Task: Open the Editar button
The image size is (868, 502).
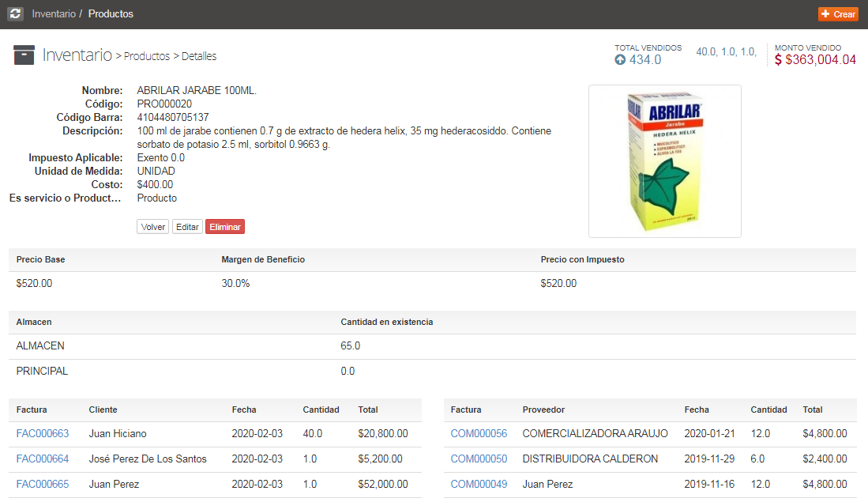Action: 187,226
